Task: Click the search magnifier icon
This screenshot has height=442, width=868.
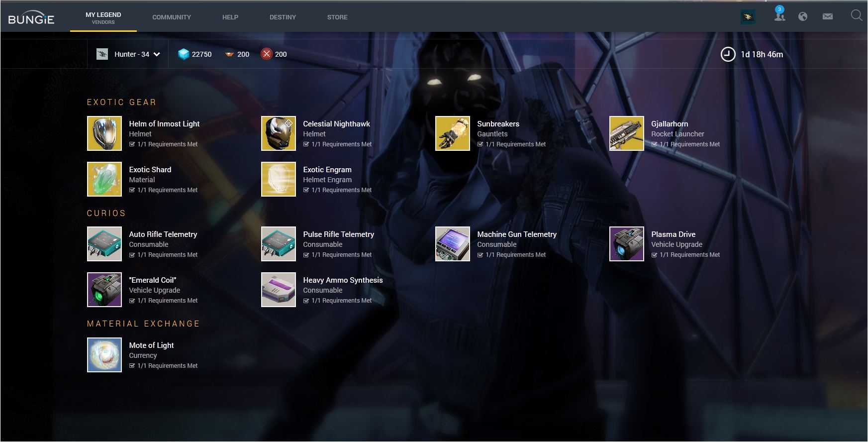Action: pos(856,16)
